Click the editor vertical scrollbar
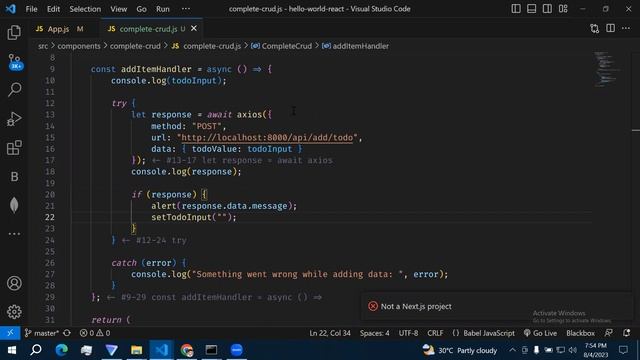 coord(636,188)
